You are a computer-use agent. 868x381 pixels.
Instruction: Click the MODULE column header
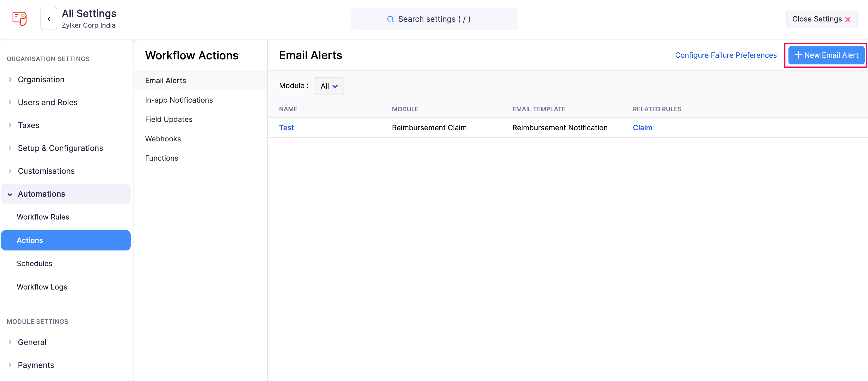tap(405, 109)
